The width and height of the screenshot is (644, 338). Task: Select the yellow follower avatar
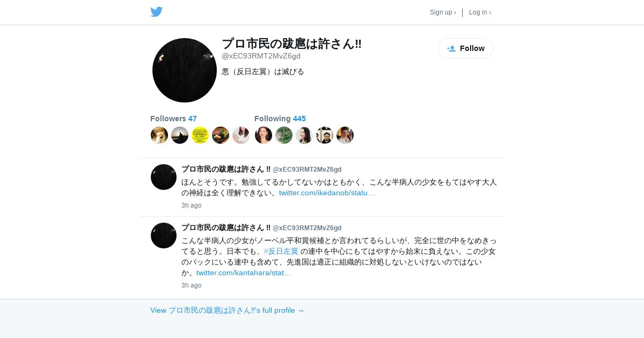coord(200,135)
